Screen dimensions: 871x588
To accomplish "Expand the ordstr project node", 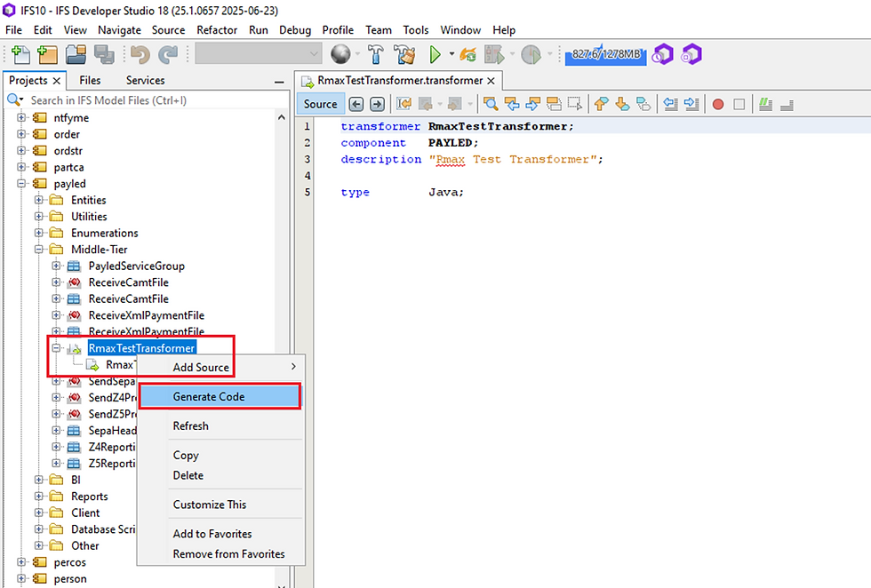I will pyautogui.click(x=21, y=150).
